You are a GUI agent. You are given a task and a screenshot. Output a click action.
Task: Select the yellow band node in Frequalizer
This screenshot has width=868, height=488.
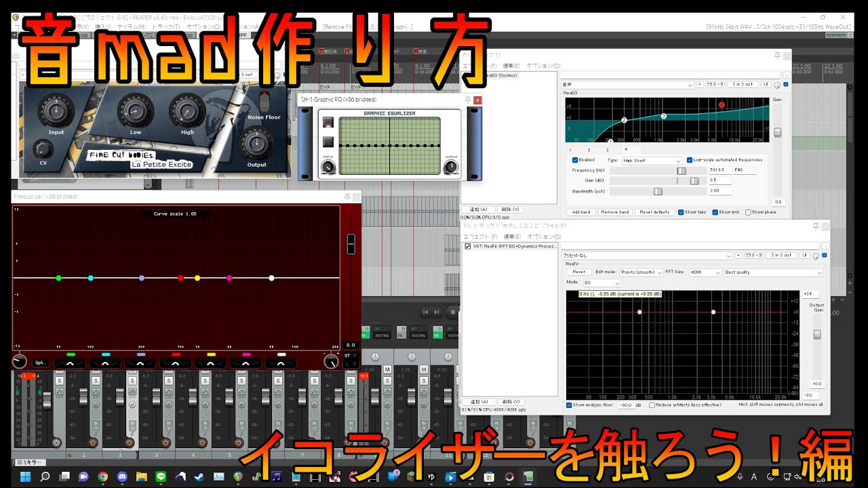tap(197, 278)
